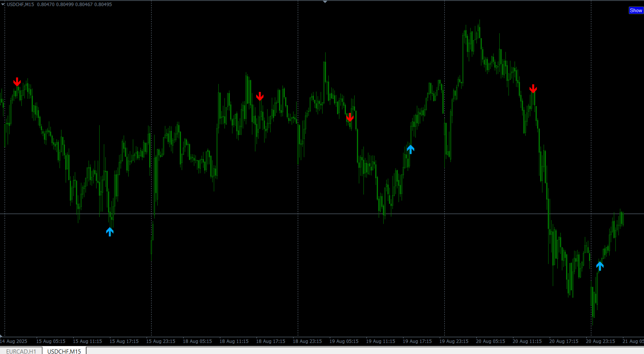Click the USDCHF,M15 price quote title text
This screenshot has width=644, height=354.
tap(59, 5)
